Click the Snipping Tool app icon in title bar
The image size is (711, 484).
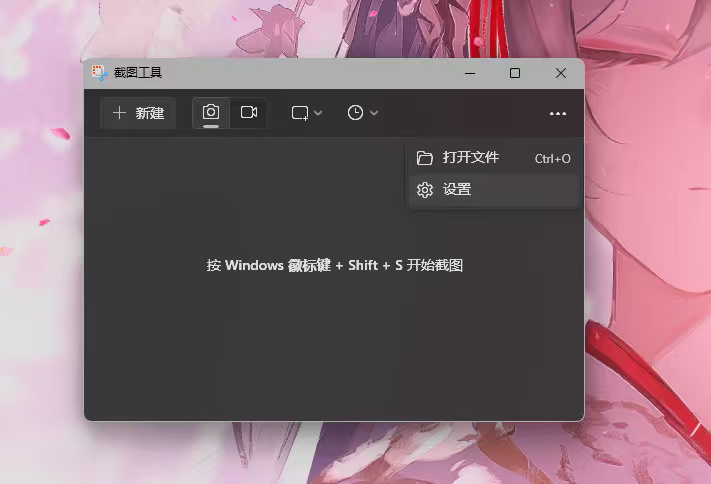(99, 73)
